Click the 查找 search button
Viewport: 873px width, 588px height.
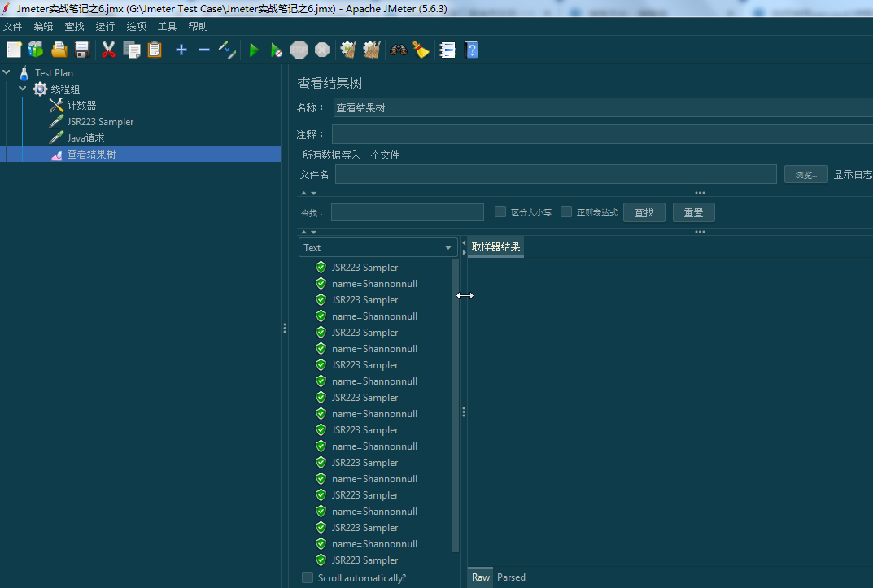pos(644,212)
